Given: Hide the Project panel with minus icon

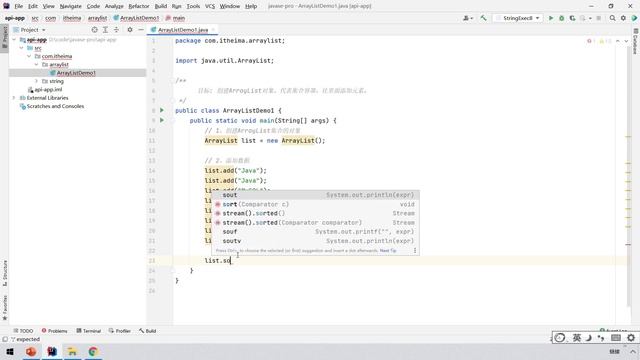Looking at the screenshot, I should pos(141,30).
